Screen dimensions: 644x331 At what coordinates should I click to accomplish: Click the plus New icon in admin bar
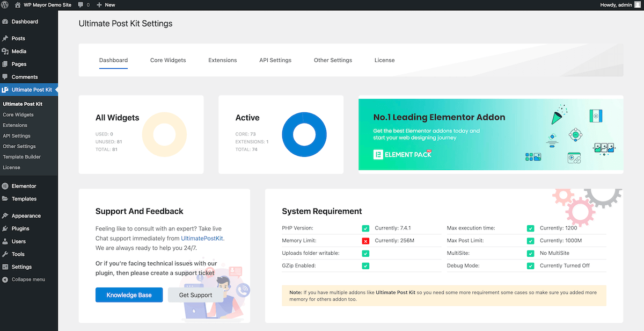pyautogui.click(x=99, y=5)
